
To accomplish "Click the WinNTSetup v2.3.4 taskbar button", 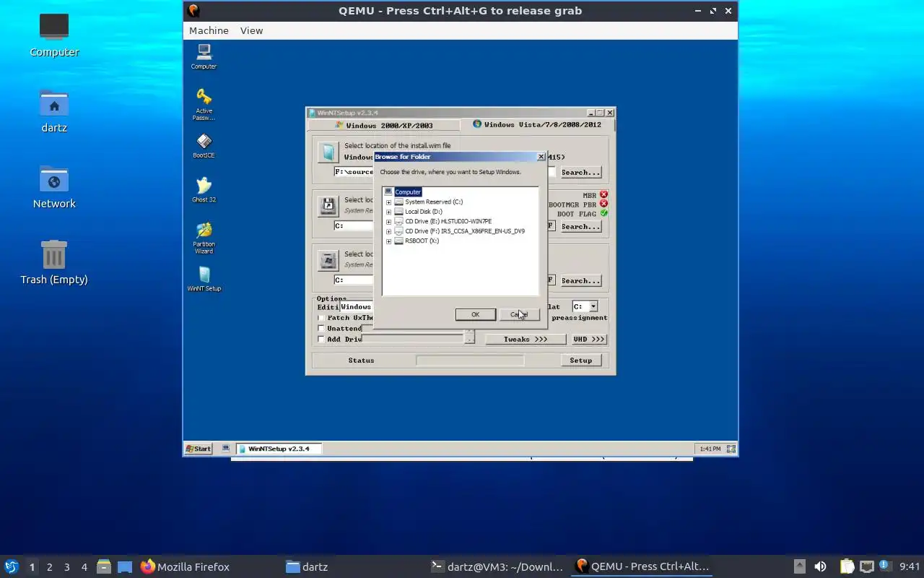I will pyautogui.click(x=279, y=449).
